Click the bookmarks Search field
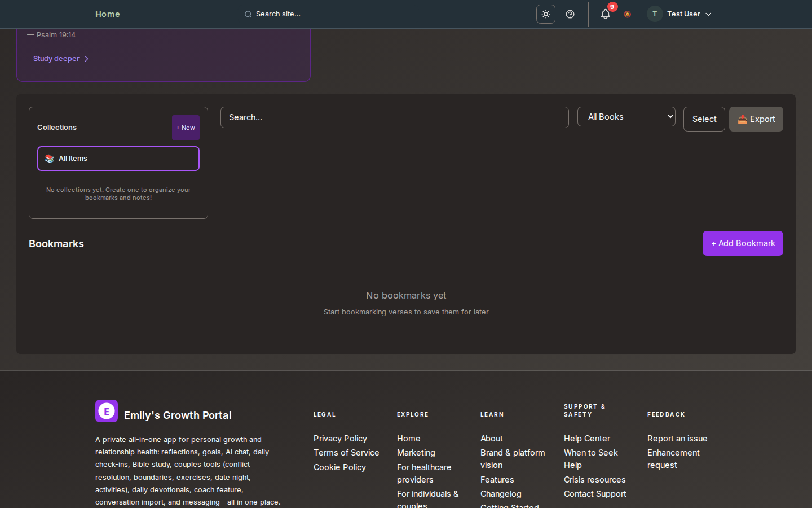The image size is (812, 508). pyautogui.click(x=394, y=117)
